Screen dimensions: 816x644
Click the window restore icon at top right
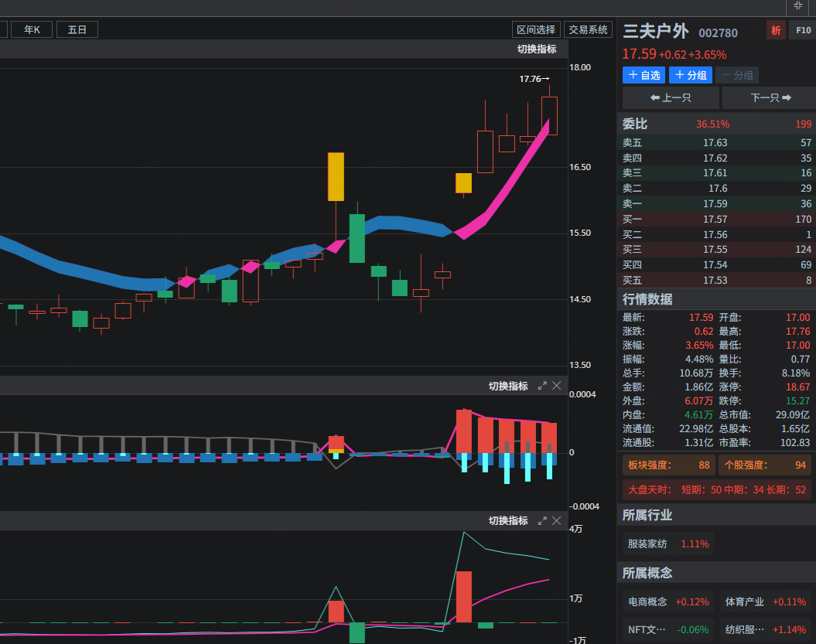tap(798, 6)
